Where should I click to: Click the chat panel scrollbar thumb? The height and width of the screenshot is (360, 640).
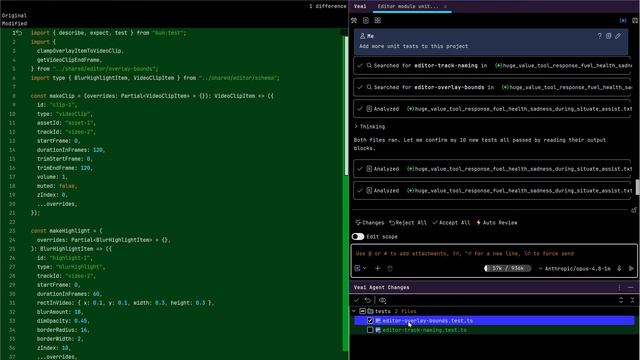coord(638,187)
